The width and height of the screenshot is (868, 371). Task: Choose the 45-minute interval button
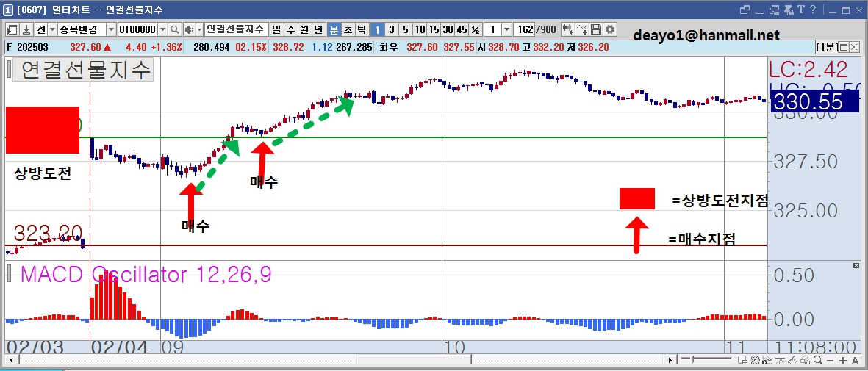point(462,29)
